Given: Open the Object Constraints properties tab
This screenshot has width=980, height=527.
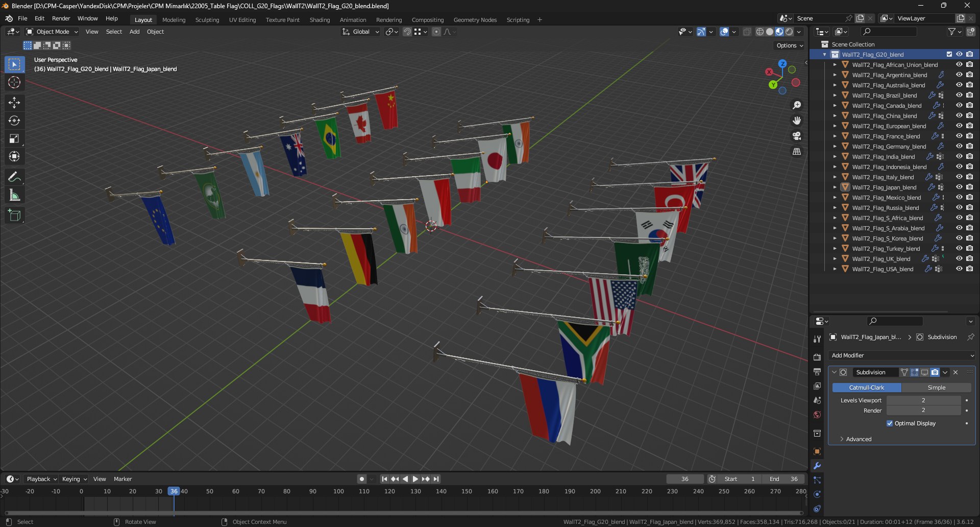Looking at the screenshot, I should (x=817, y=509).
